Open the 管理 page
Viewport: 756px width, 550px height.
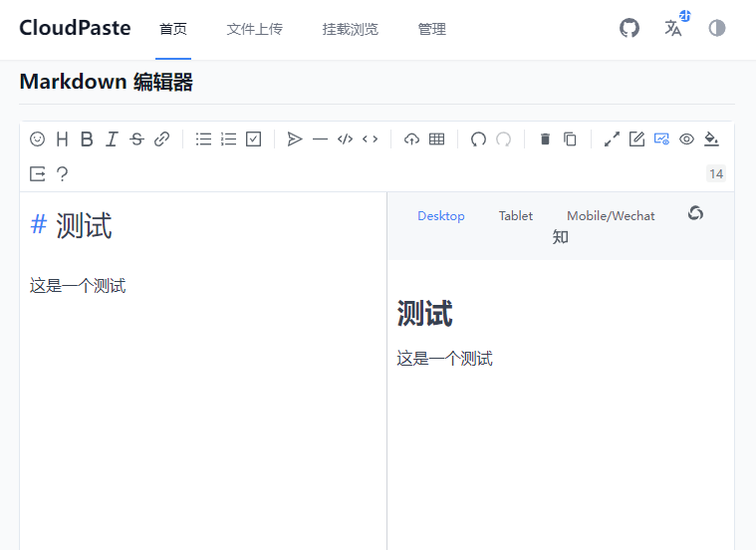(431, 29)
